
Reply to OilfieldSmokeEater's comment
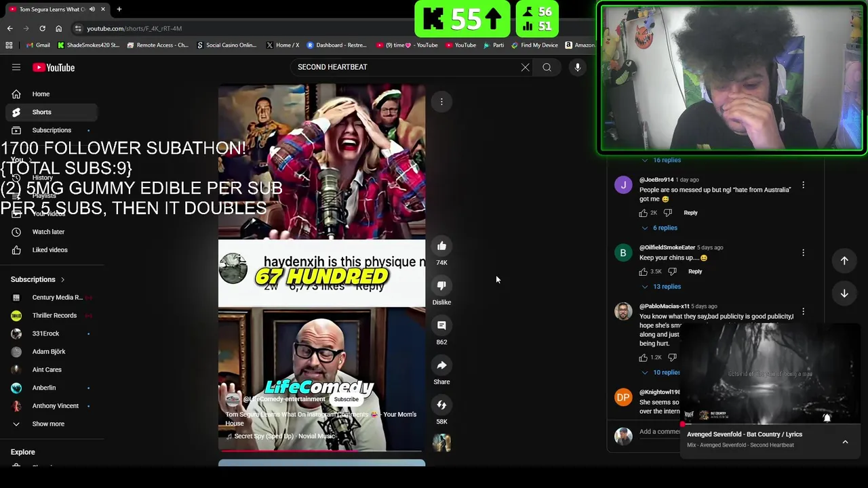[x=695, y=272]
